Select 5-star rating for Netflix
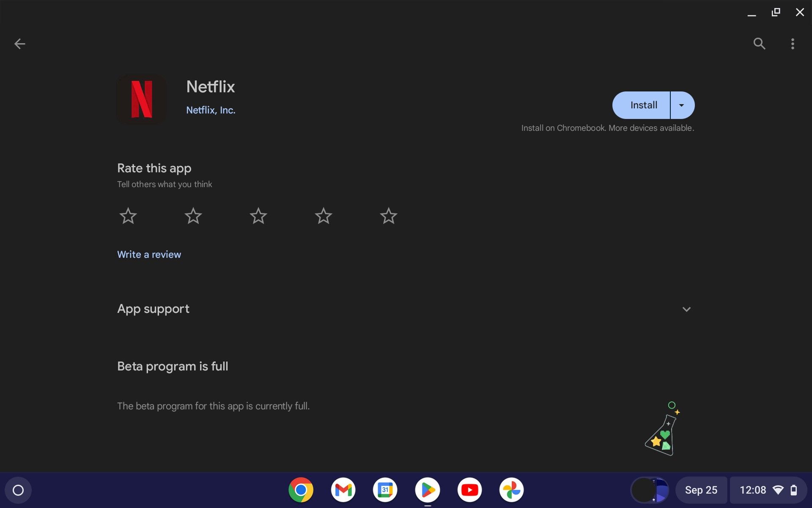 [388, 217]
